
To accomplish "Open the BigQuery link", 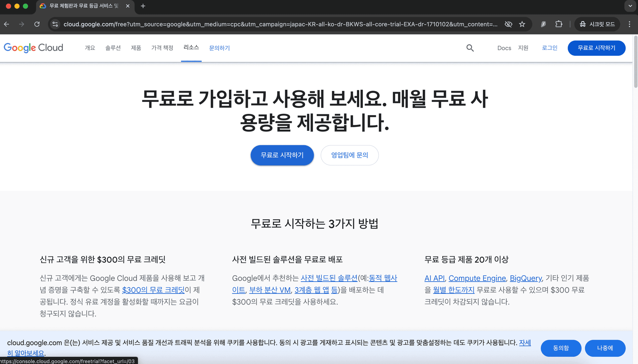I will coord(526,278).
